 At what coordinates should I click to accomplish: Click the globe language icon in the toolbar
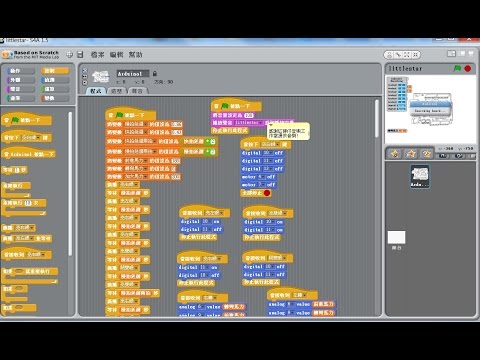coord(69,54)
